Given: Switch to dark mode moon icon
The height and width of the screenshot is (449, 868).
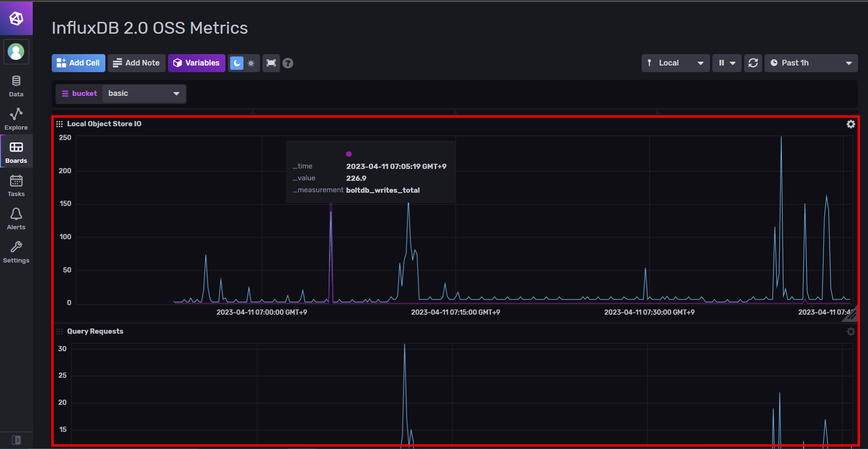Looking at the screenshot, I should [236, 63].
